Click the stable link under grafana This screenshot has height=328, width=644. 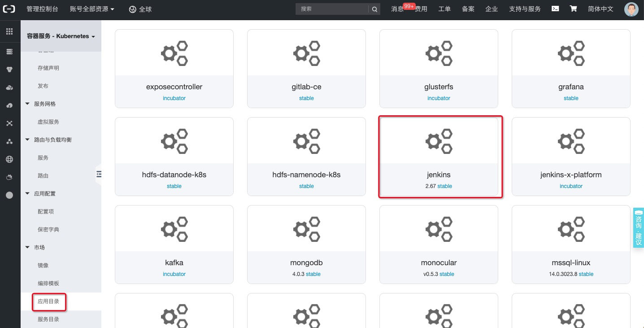tap(571, 98)
